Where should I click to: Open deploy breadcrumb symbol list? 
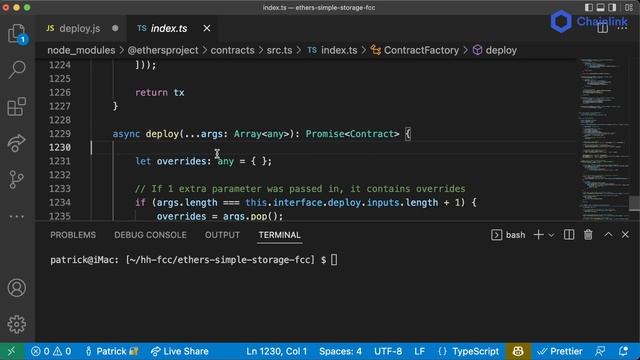pos(495,50)
